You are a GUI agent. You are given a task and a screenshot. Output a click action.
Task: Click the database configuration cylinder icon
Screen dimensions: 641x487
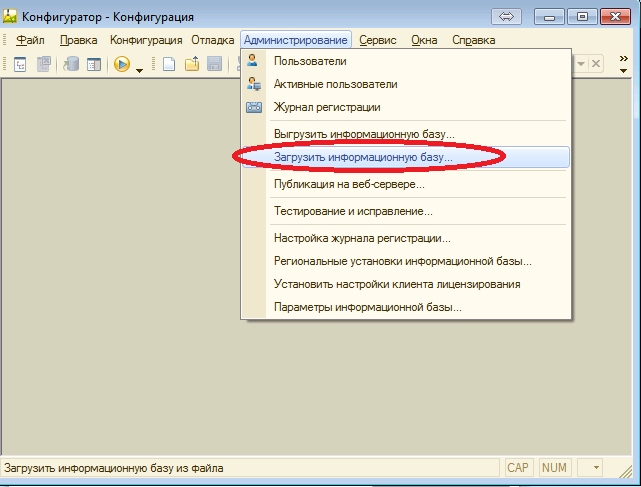[72, 64]
